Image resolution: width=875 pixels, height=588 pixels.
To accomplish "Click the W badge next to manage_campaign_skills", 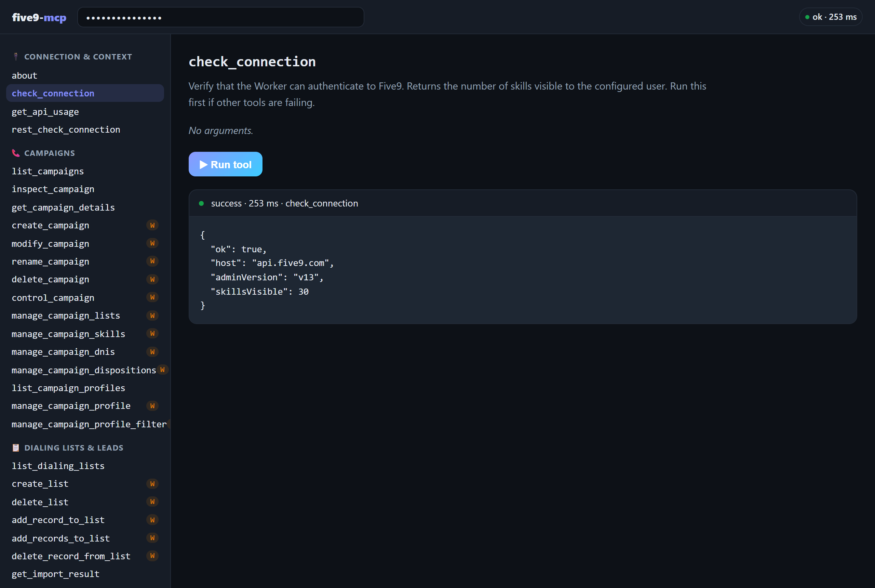I will (x=152, y=334).
